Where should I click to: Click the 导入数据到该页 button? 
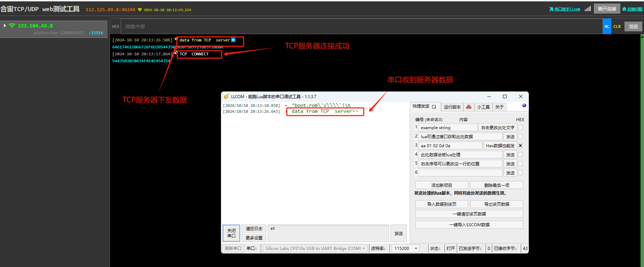[442, 204]
